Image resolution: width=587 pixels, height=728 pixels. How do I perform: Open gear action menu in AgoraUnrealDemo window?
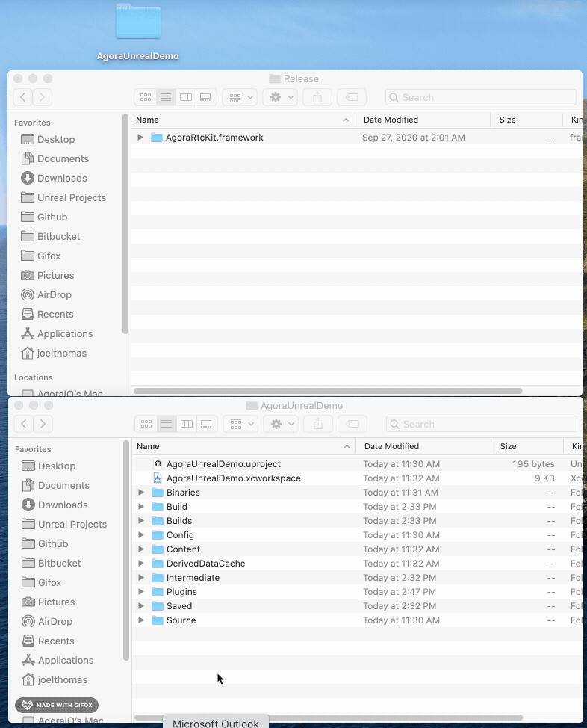pos(281,424)
